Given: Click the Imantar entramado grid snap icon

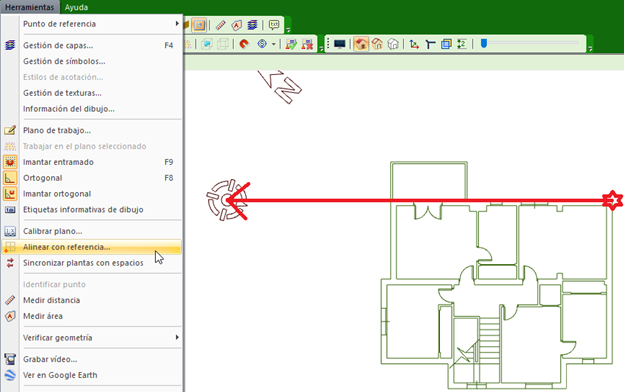Looking at the screenshot, I should pos(10,162).
